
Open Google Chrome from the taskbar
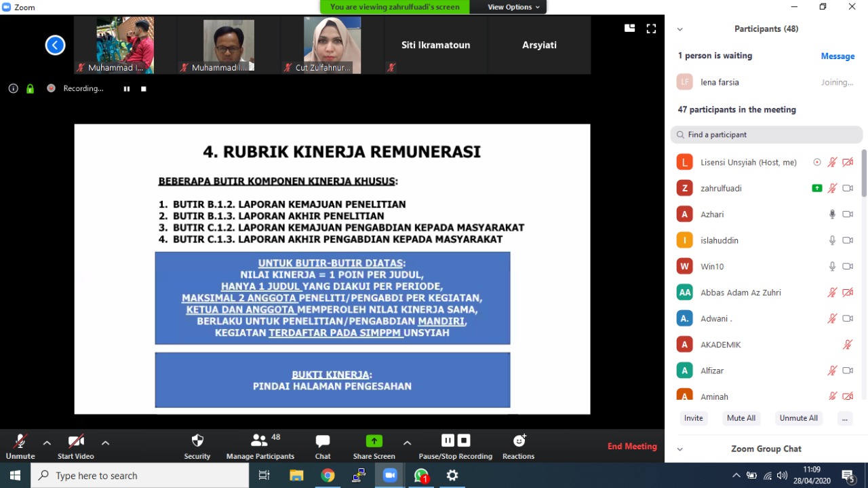328,476
